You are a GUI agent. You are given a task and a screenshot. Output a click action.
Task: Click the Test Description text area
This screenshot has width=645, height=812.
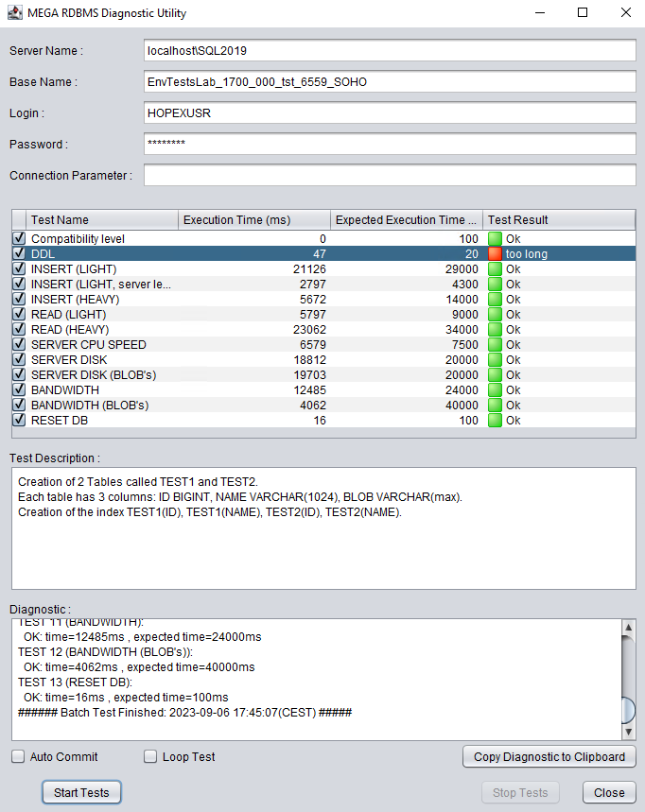(x=323, y=528)
